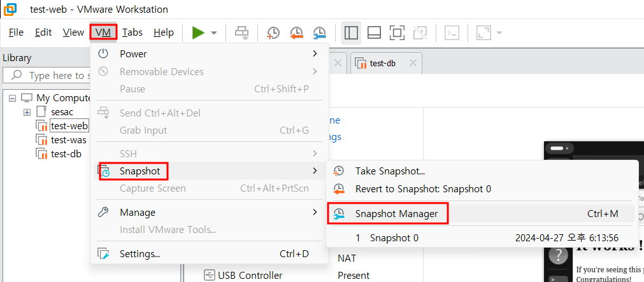Open the Power submenu
This screenshot has width=644, height=282.
click(x=210, y=53)
